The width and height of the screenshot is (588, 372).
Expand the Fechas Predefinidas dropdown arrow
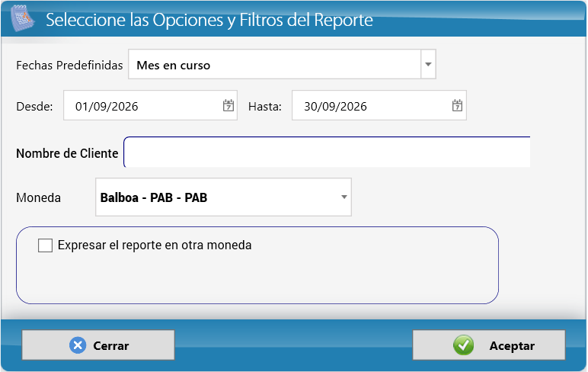428,64
